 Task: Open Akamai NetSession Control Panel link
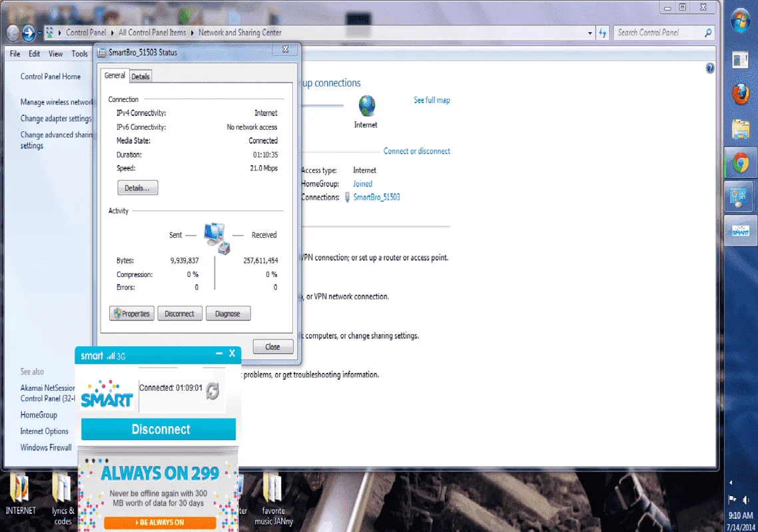[x=47, y=394]
